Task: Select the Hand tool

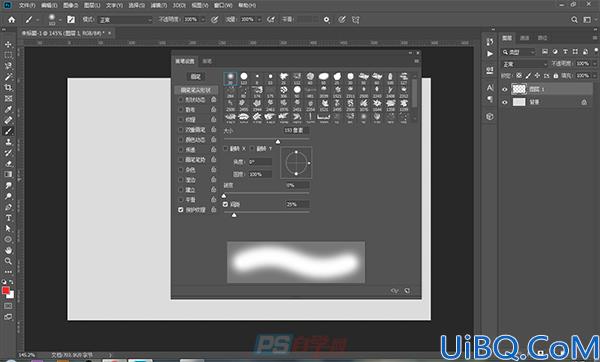Action: (x=8, y=250)
